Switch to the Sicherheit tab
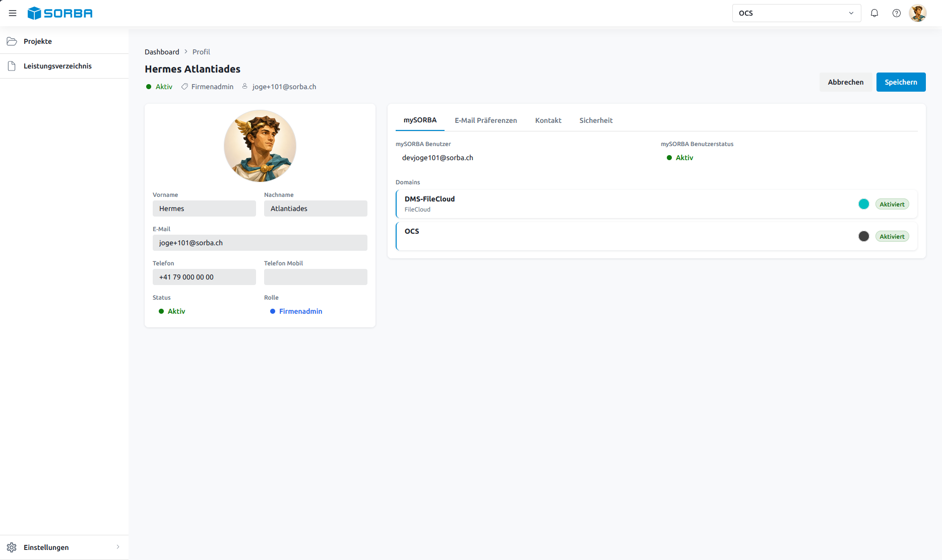Viewport: 942px width, 560px height. click(x=596, y=120)
